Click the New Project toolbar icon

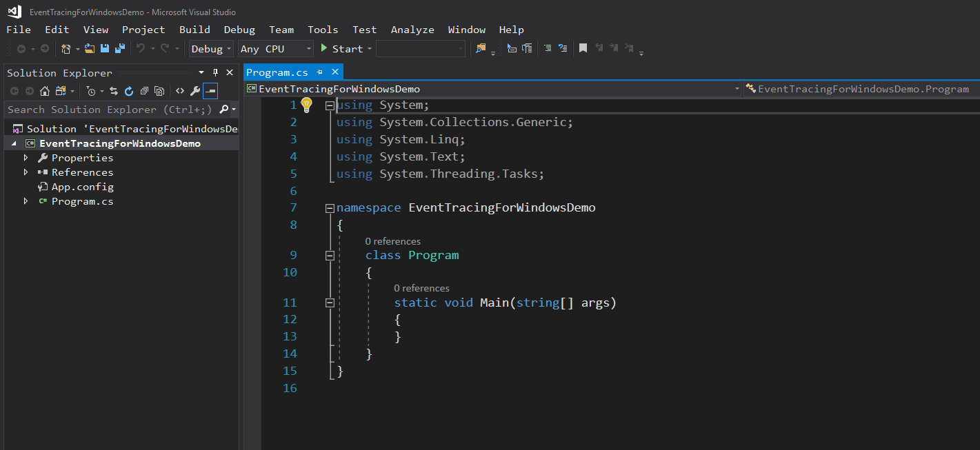[66, 49]
